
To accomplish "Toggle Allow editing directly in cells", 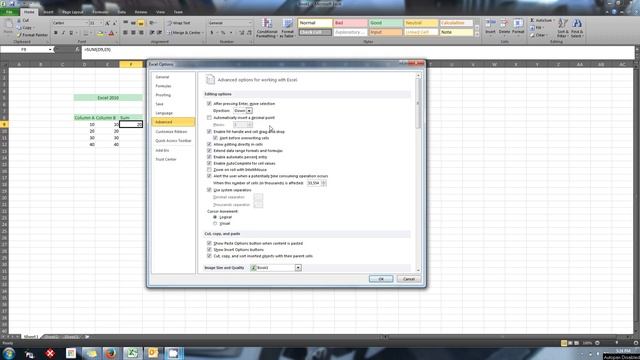I will tap(209, 144).
